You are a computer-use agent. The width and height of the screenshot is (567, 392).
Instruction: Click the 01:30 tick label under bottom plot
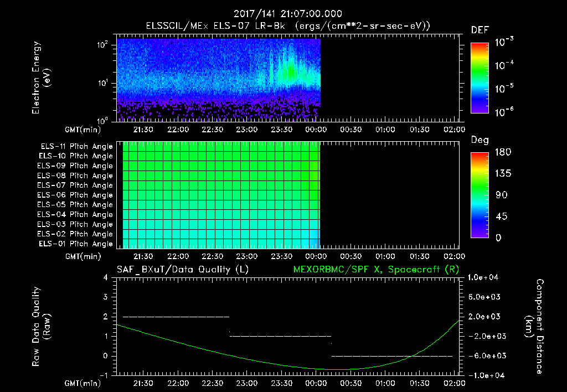tap(420, 383)
